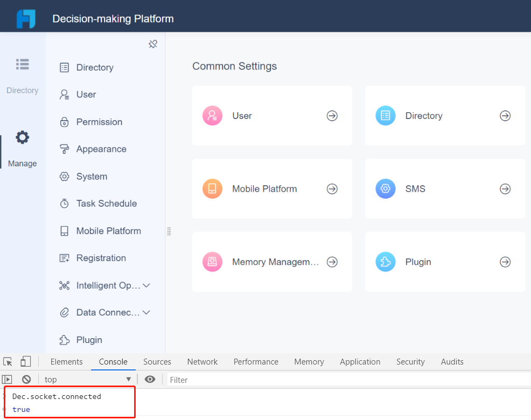Switch to the Sources tab
This screenshot has height=420, width=531.
click(157, 362)
